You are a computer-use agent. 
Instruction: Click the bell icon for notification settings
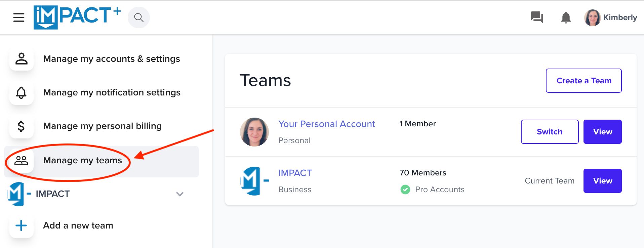pos(22,92)
